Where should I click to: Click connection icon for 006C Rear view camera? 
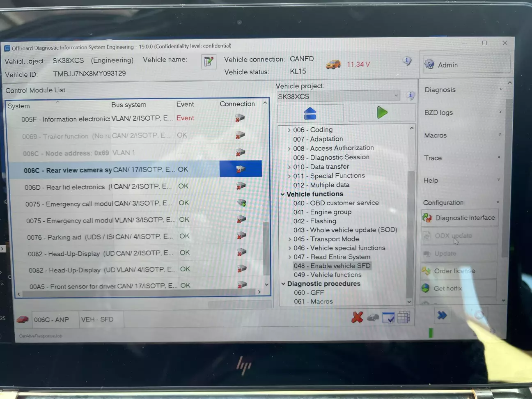click(241, 169)
